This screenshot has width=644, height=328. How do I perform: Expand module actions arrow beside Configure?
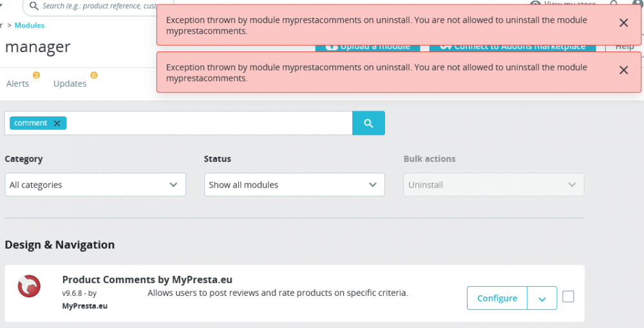coord(542,298)
